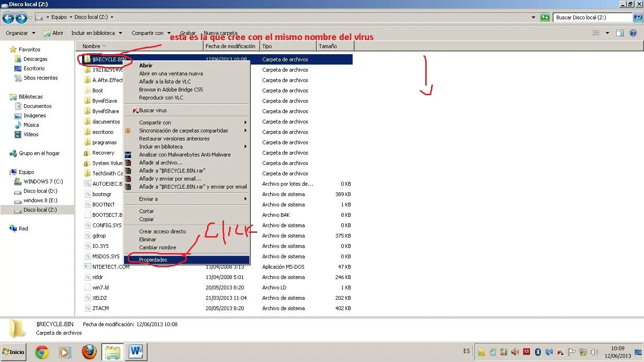The image size is (644, 362).
Task: Click the Abrir toolbar button
Action: (x=53, y=33)
